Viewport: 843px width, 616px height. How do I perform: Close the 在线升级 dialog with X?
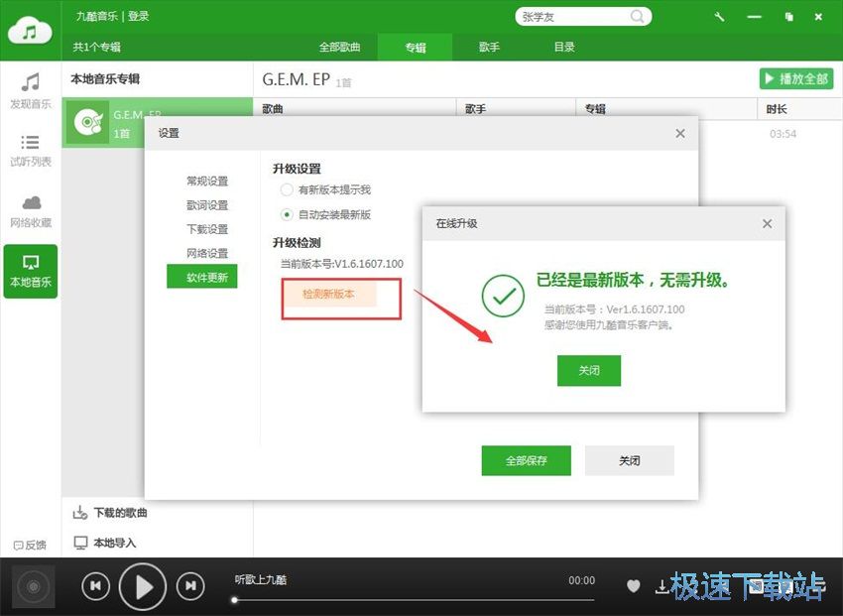click(x=768, y=223)
